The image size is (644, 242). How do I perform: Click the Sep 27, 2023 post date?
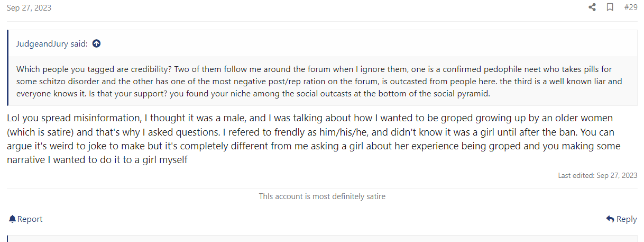[29, 8]
